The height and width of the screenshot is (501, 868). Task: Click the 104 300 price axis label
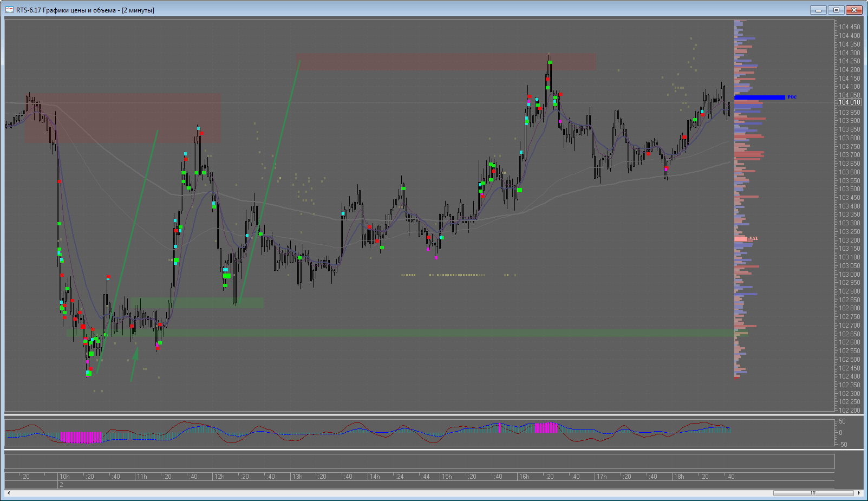pyautogui.click(x=849, y=53)
